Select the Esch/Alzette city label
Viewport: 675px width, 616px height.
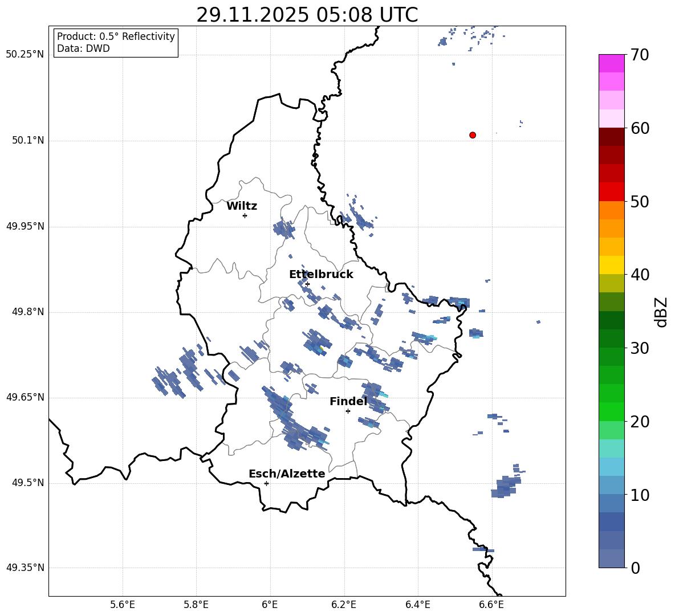(287, 474)
